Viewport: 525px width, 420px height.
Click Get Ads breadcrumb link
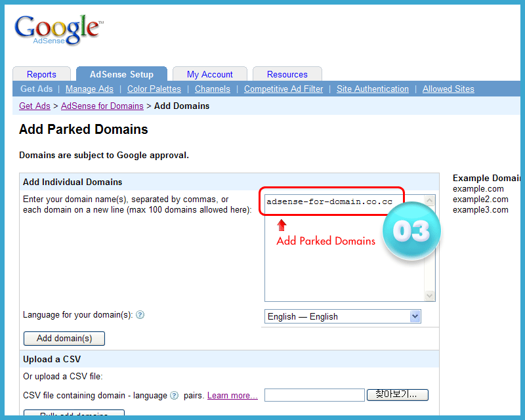point(35,106)
